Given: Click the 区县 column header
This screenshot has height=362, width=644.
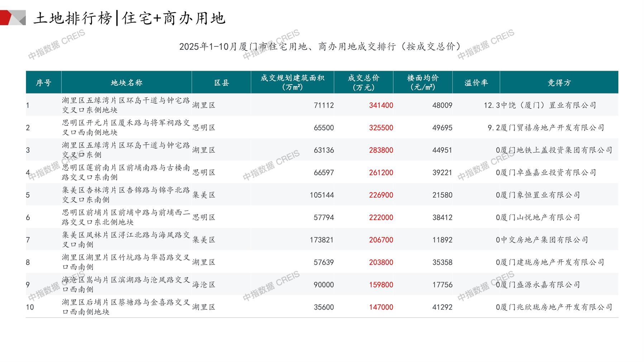Looking at the screenshot, I should (x=221, y=83).
